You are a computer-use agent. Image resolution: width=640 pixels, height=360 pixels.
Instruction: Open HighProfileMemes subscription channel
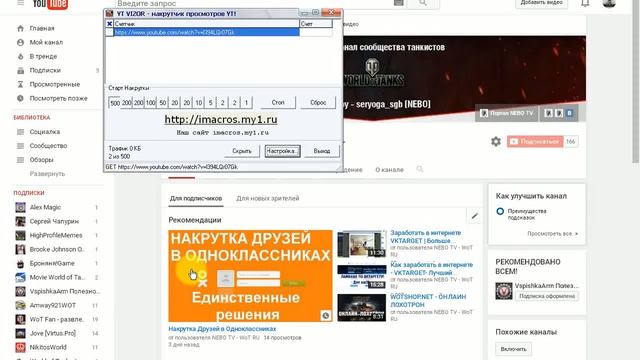click(x=56, y=235)
